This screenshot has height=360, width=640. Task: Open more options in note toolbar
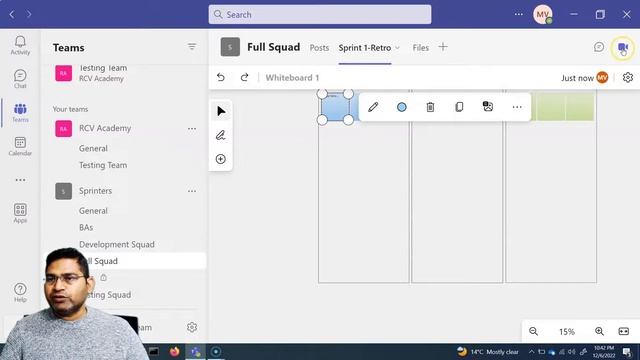[517, 107]
